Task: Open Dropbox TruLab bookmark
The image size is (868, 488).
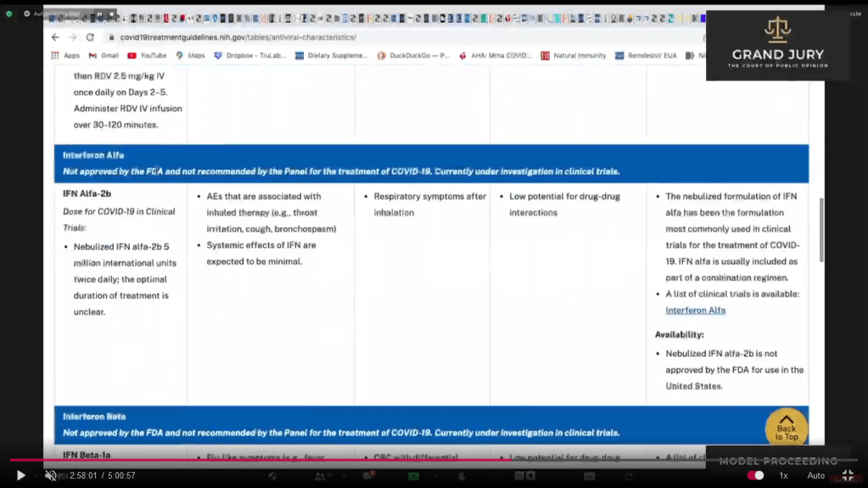Action: pos(249,56)
